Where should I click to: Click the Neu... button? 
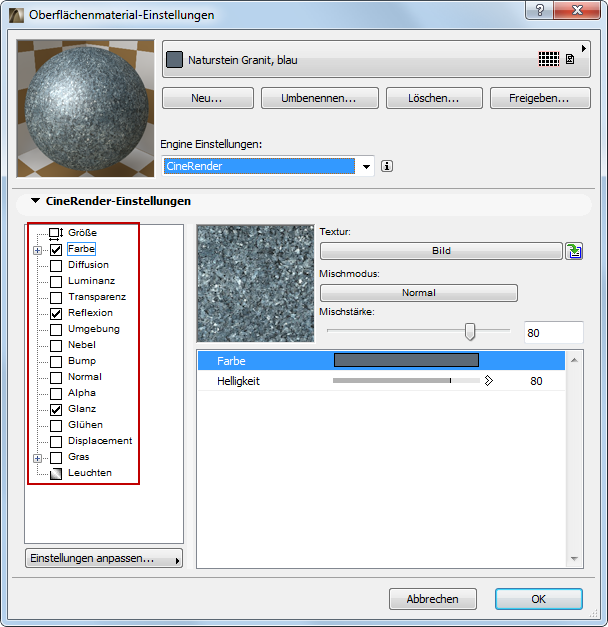point(208,98)
